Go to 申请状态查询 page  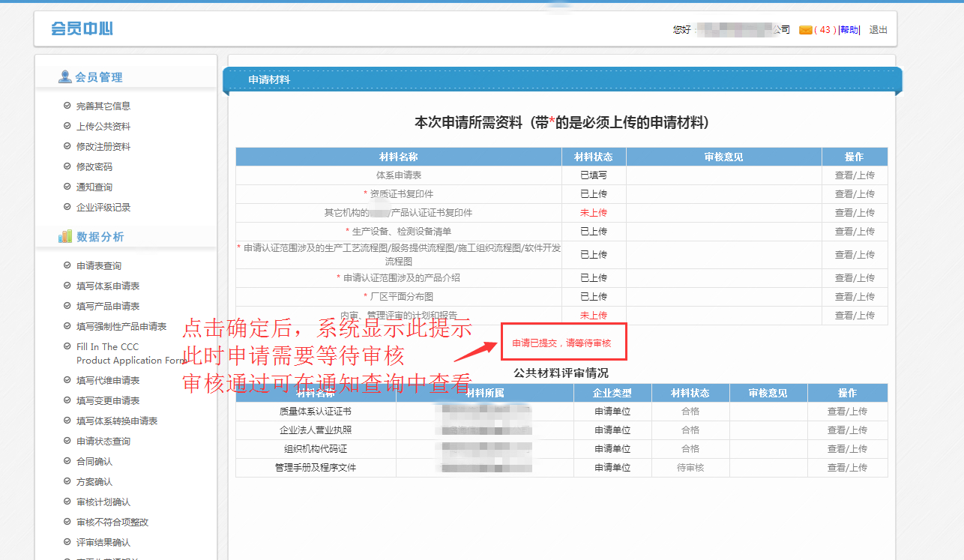click(103, 441)
